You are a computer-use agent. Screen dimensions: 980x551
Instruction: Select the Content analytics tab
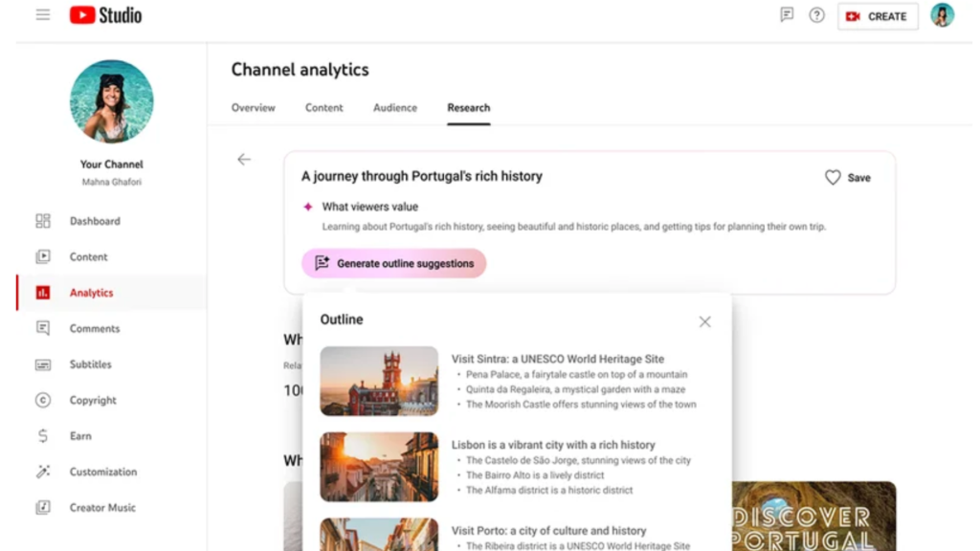click(324, 108)
